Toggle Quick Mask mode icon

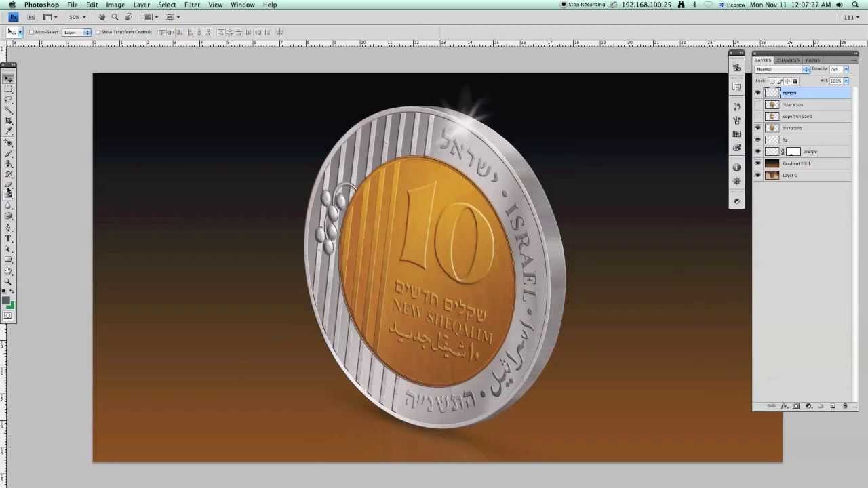click(x=8, y=317)
